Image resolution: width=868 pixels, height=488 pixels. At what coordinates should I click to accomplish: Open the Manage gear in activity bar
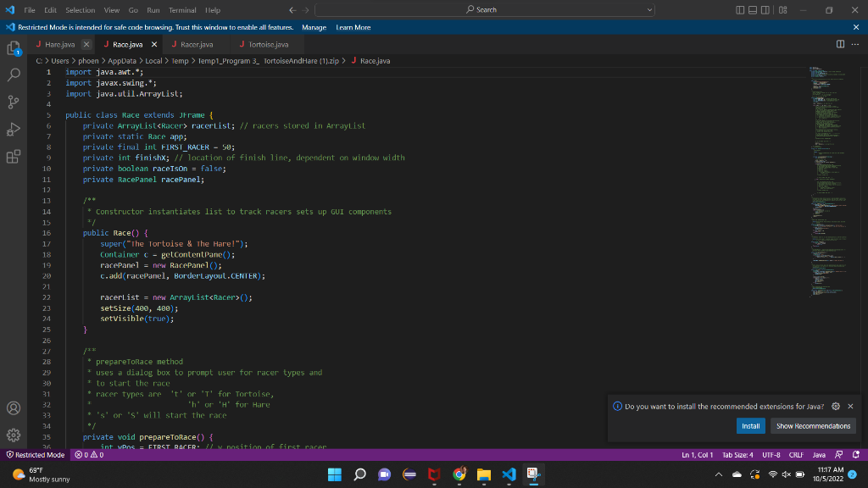[x=14, y=435]
